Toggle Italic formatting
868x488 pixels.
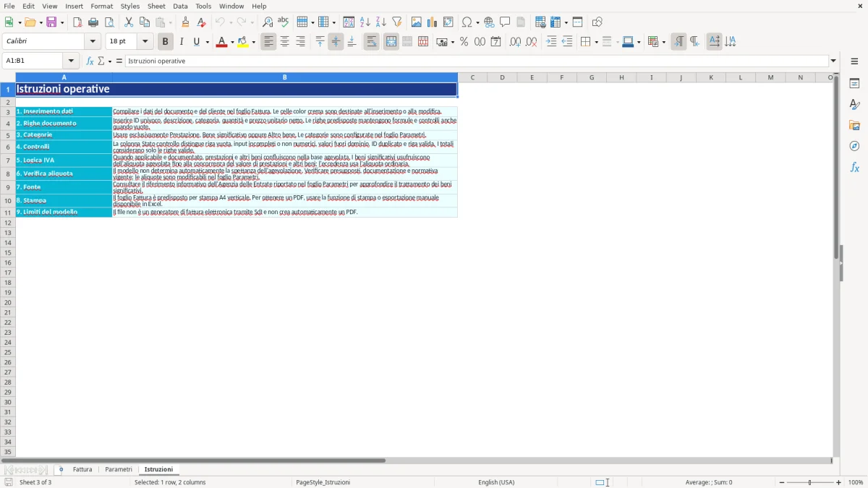(182, 42)
